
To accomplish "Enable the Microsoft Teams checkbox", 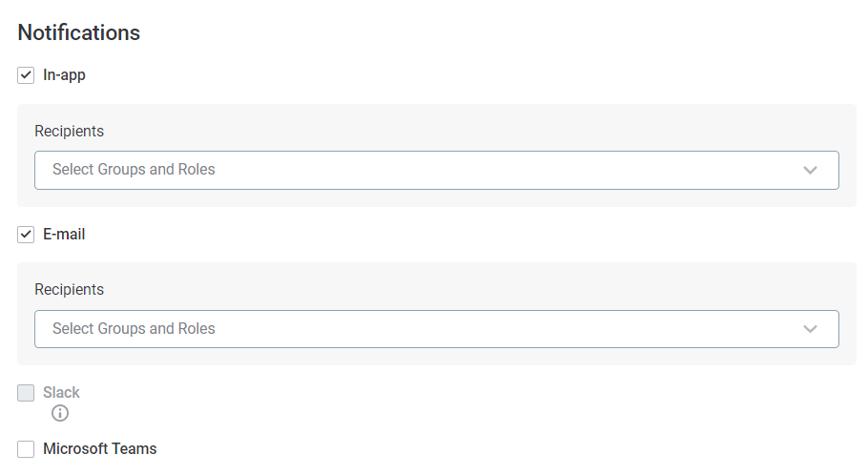I will click(x=26, y=449).
